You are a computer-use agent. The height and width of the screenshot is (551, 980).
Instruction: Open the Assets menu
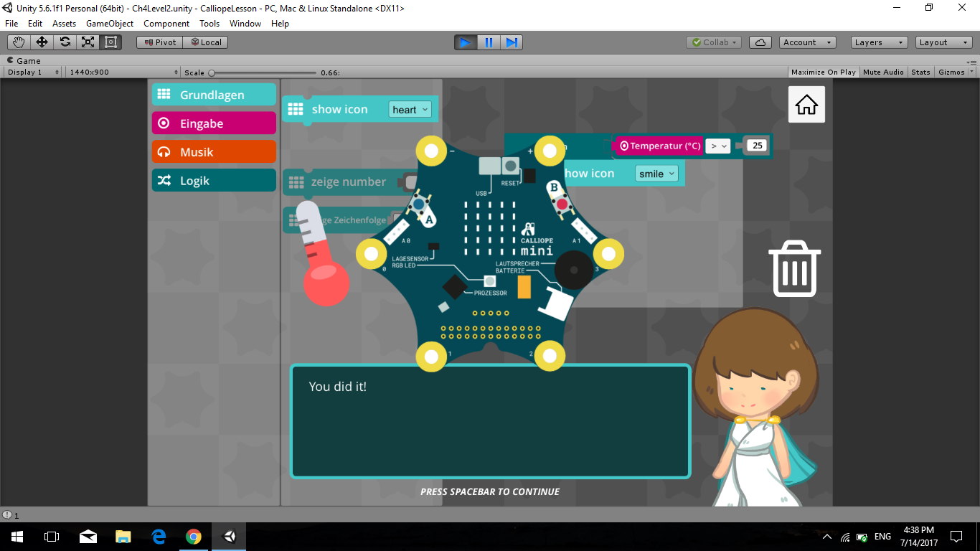click(65, 24)
